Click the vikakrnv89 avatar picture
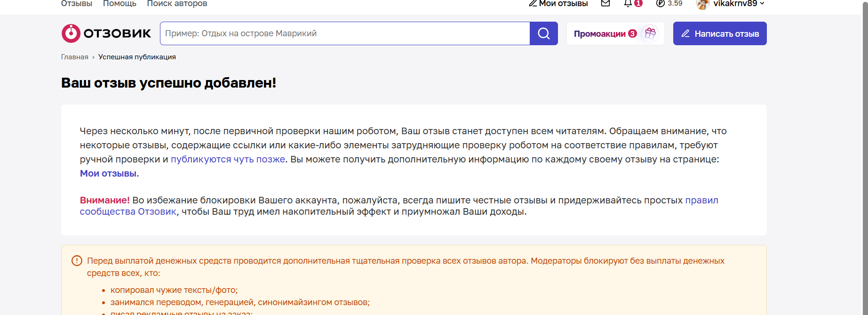This screenshot has width=868, height=315. 702,4
